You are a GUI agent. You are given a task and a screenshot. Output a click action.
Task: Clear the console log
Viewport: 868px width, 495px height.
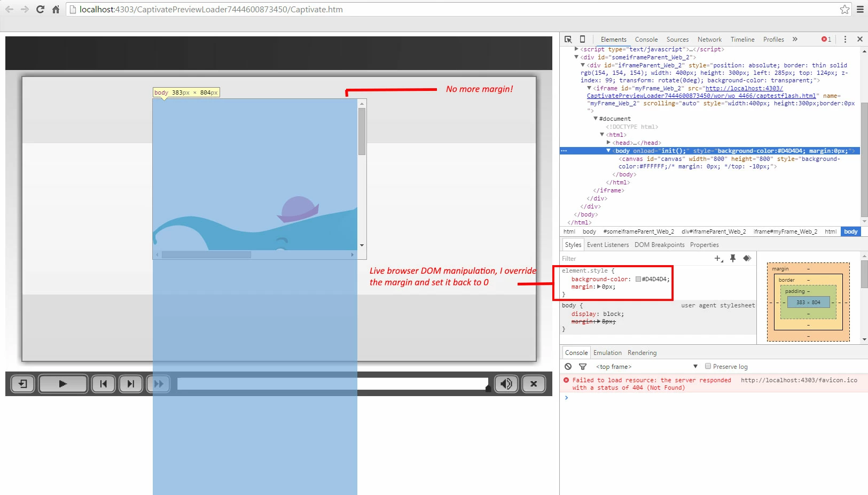pos(568,367)
